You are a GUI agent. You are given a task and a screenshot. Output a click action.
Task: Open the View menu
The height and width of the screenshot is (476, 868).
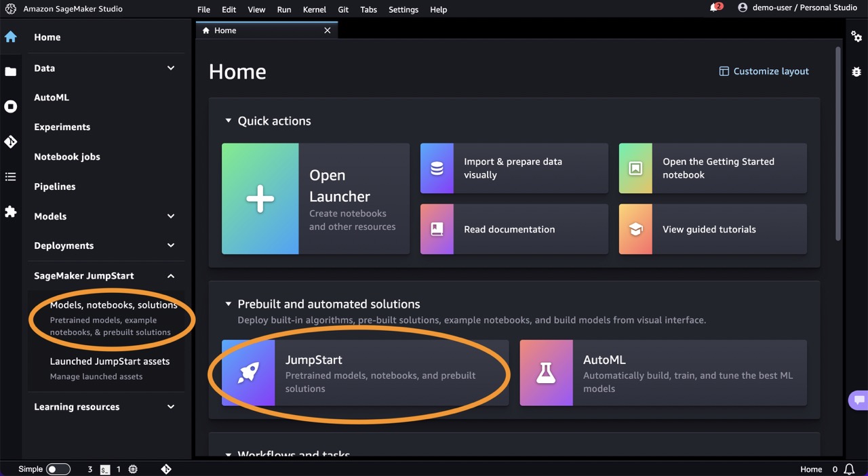point(256,9)
